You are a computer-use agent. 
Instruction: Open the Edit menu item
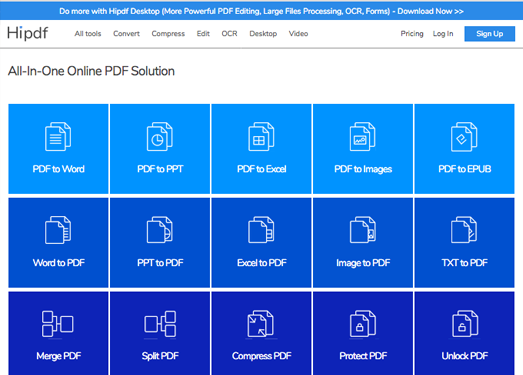point(203,34)
